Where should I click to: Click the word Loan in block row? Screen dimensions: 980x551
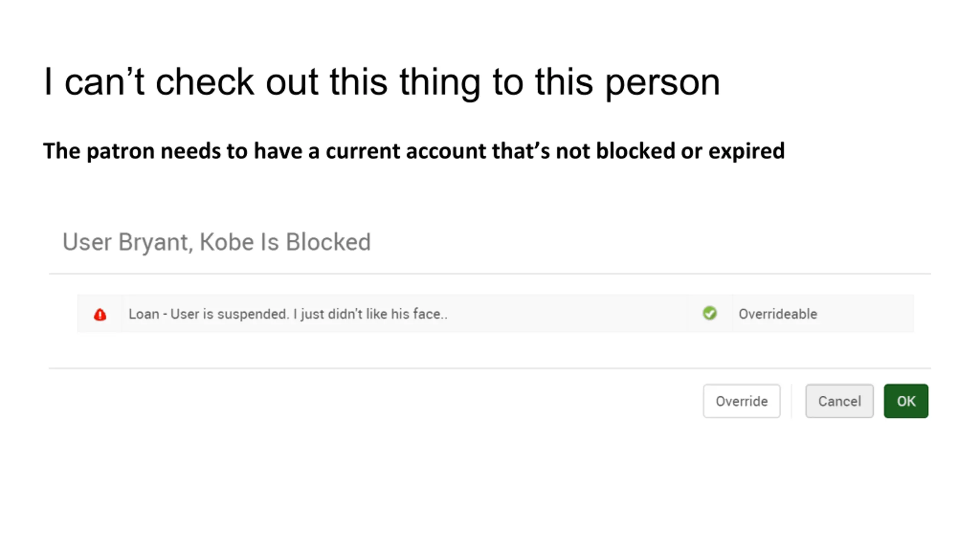[144, 314]
